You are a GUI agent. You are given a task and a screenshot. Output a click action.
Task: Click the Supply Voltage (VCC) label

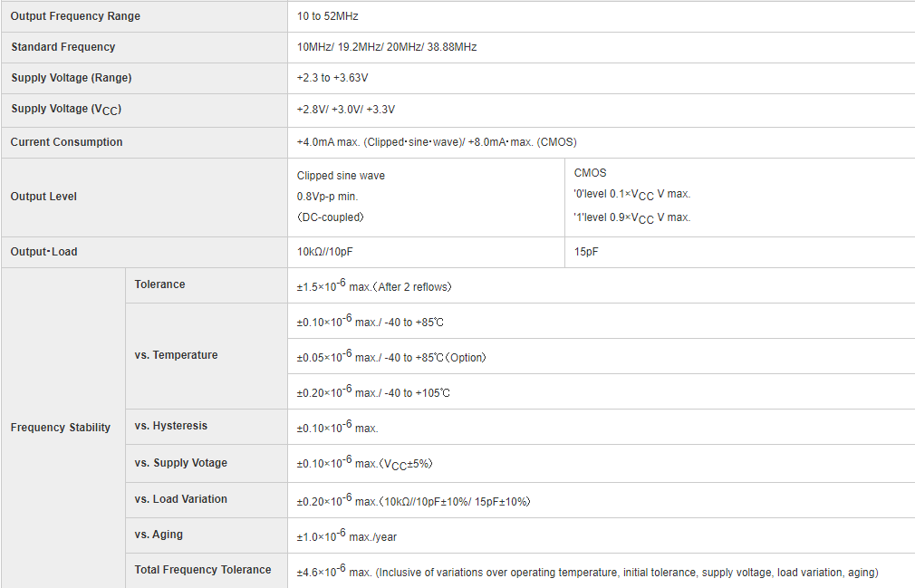pyautogui.click(x=66, y=110)
